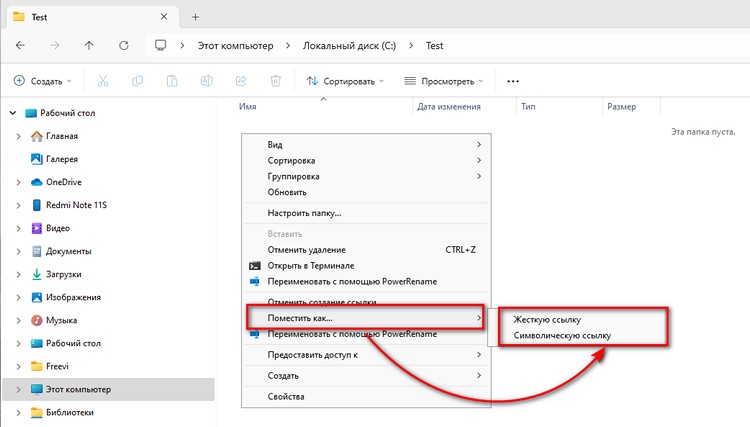Sort by Дата изменения column header
Viewport: 750px width, 427px height.
pyautogui.click(x=449, y=107)
